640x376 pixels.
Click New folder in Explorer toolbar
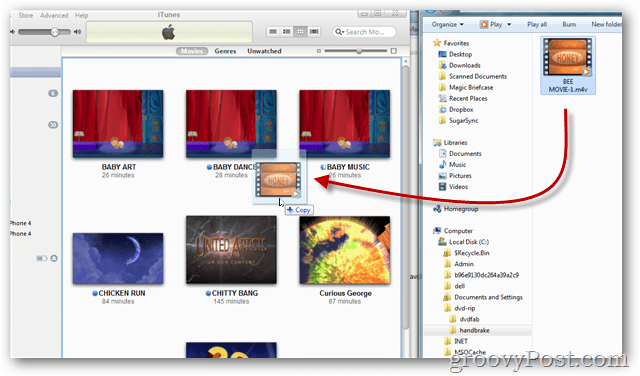click(x=607, y=24)
